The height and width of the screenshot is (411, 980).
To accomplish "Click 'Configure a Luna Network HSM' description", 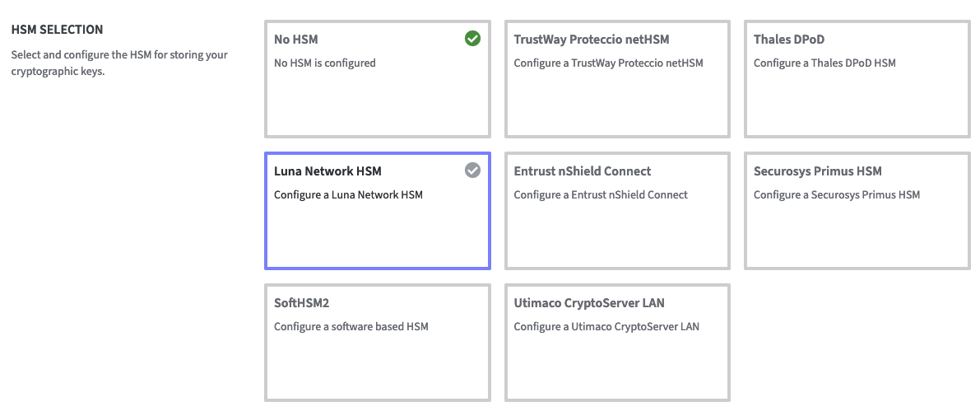I will click(x=348, y=195).
